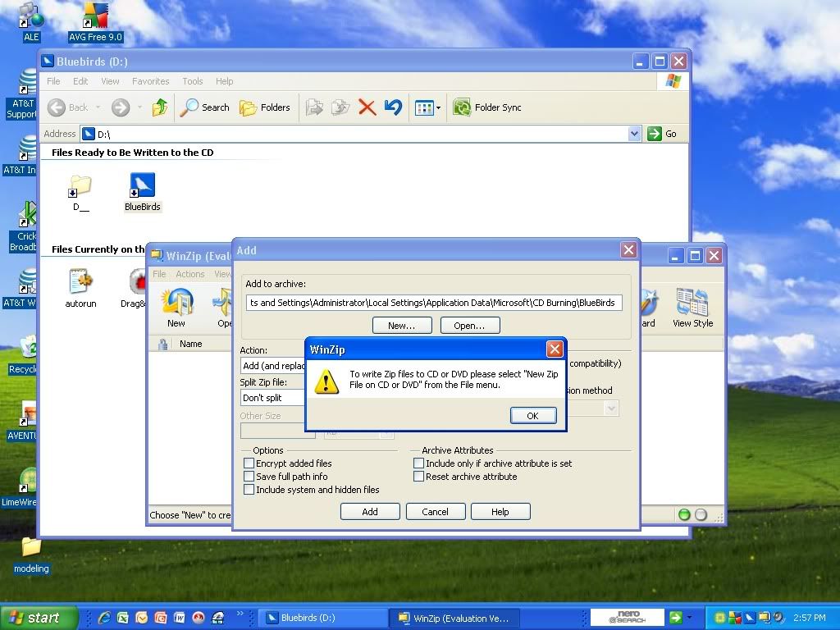The image size is (840, 630).
Task: Switch to WinZip taskbar button
Action: (455, 619)
